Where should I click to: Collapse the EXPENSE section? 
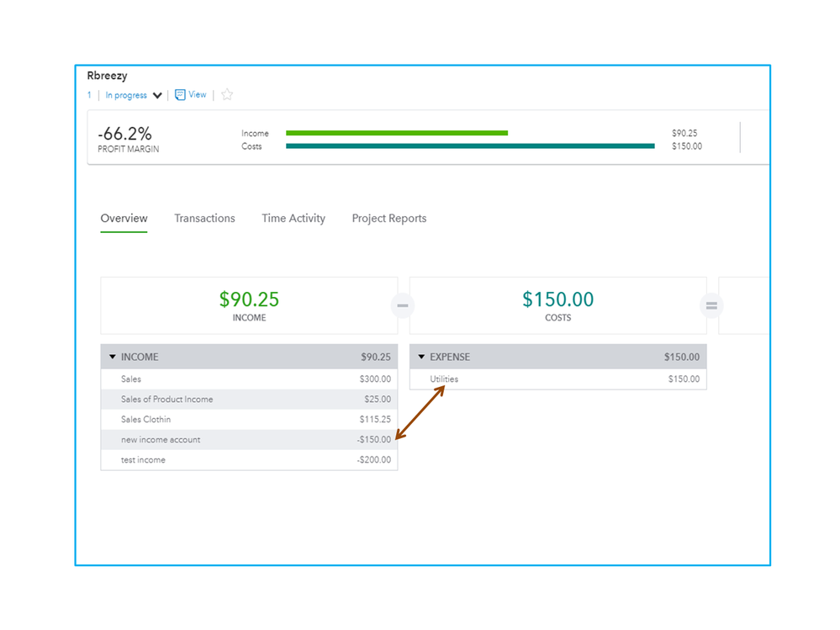pyautogui.click(x=421, y=357)
